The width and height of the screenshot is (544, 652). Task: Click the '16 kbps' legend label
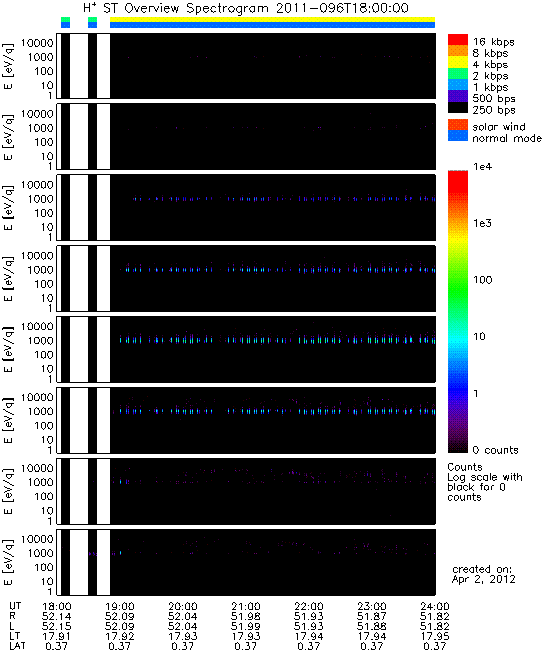(493, 42)
